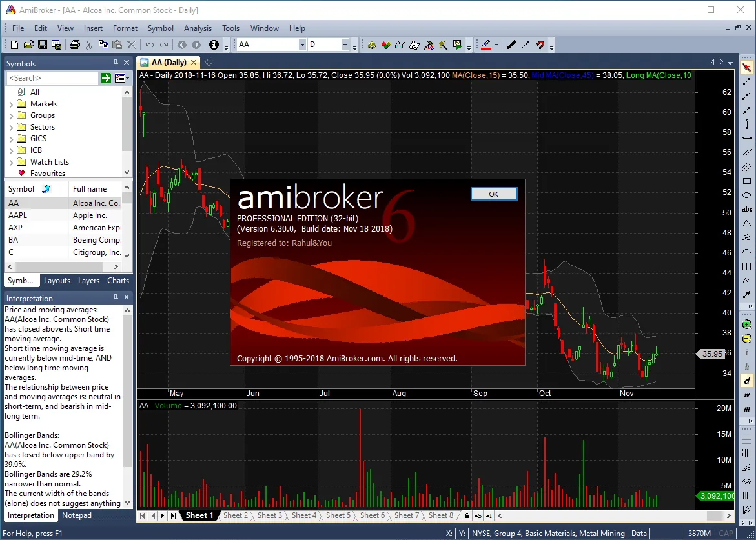Click the Copy icon in toolbar

coord(103,45)
